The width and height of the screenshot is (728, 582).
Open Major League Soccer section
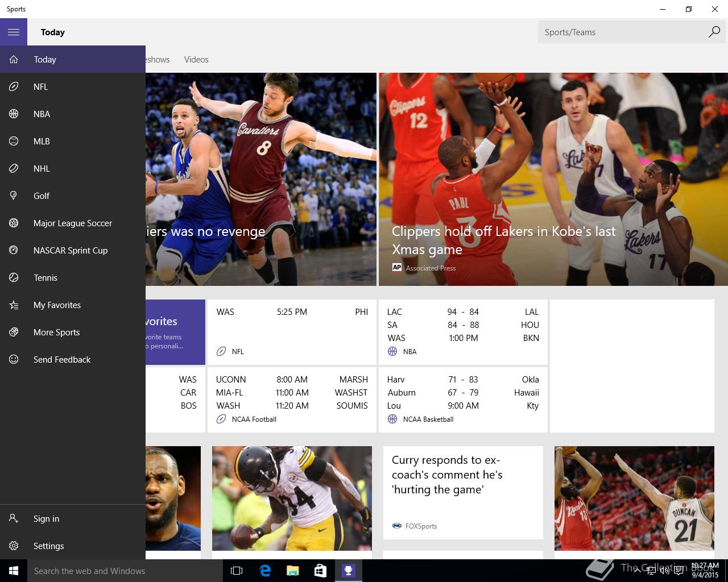coord(73,223)
